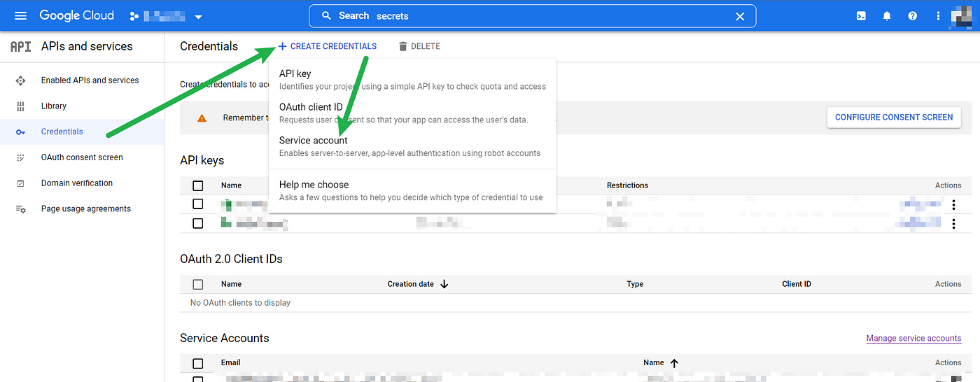Open actions menu for second API key
The image size is (980, 382).
point(953,224)
